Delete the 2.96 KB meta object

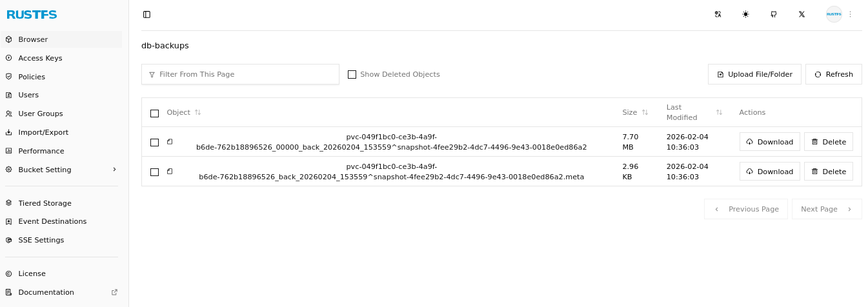click(x=828, y=172)
